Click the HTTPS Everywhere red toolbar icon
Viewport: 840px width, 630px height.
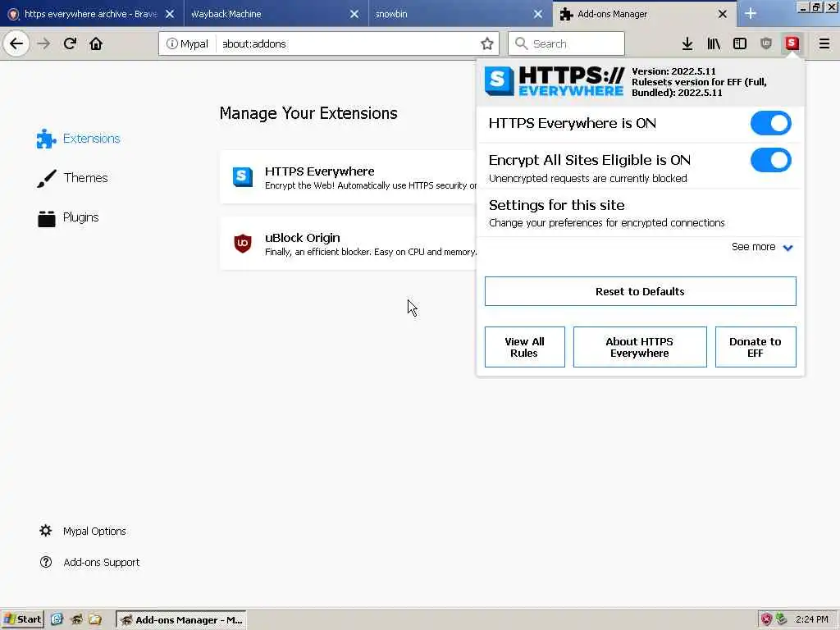coord(792,43)
